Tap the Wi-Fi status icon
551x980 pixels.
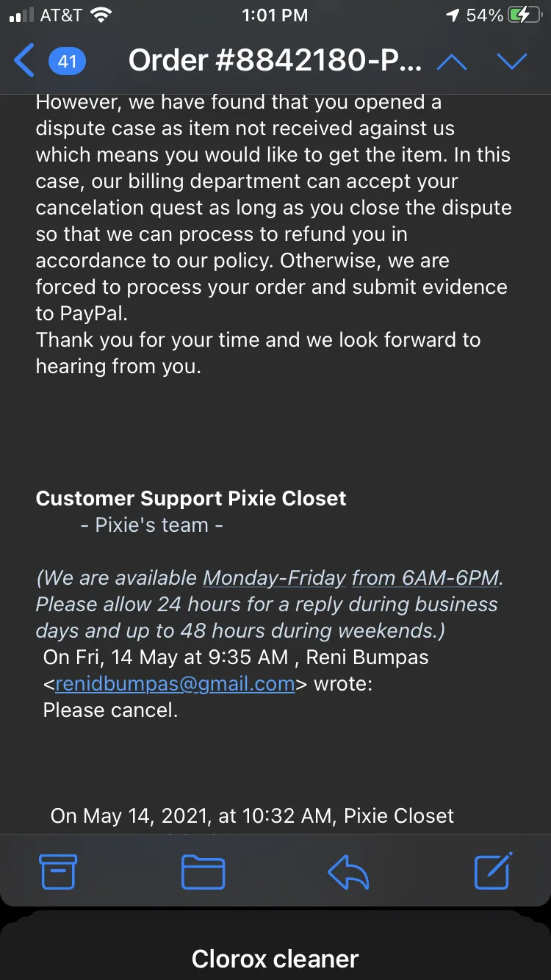pyautogui.click(x=101, y=15)
